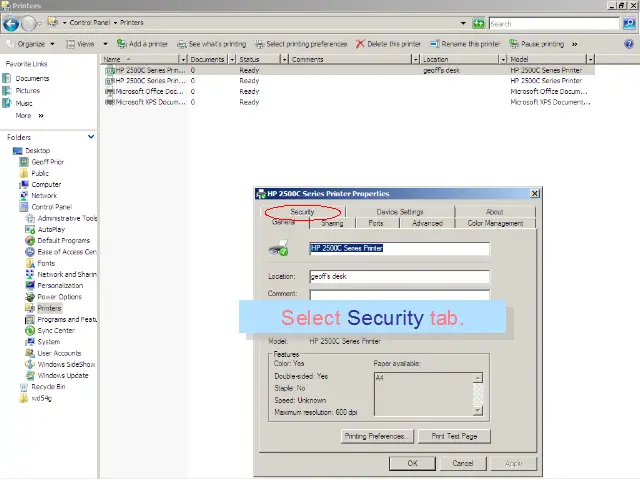
Task: Open the help question mark icon
Action: click(629, 44)
